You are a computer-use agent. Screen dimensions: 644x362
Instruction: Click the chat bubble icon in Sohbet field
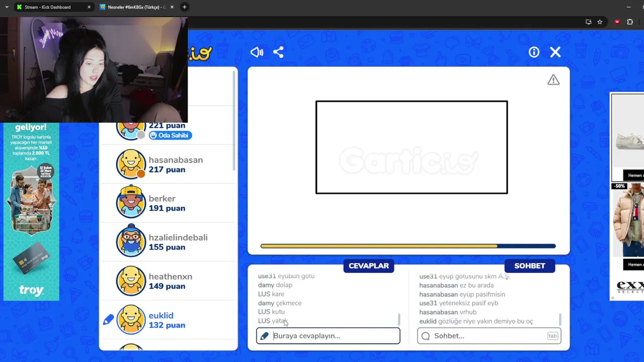coord(426,336)
